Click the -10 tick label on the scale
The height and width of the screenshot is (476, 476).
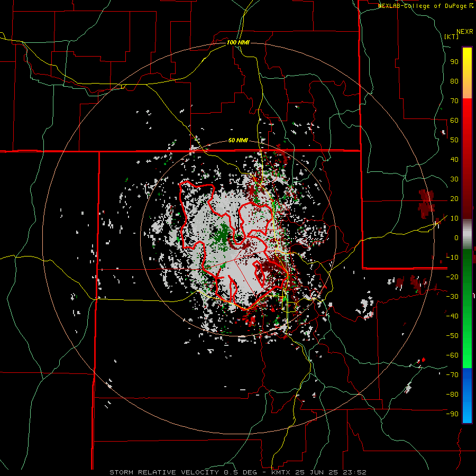(452, 258)
